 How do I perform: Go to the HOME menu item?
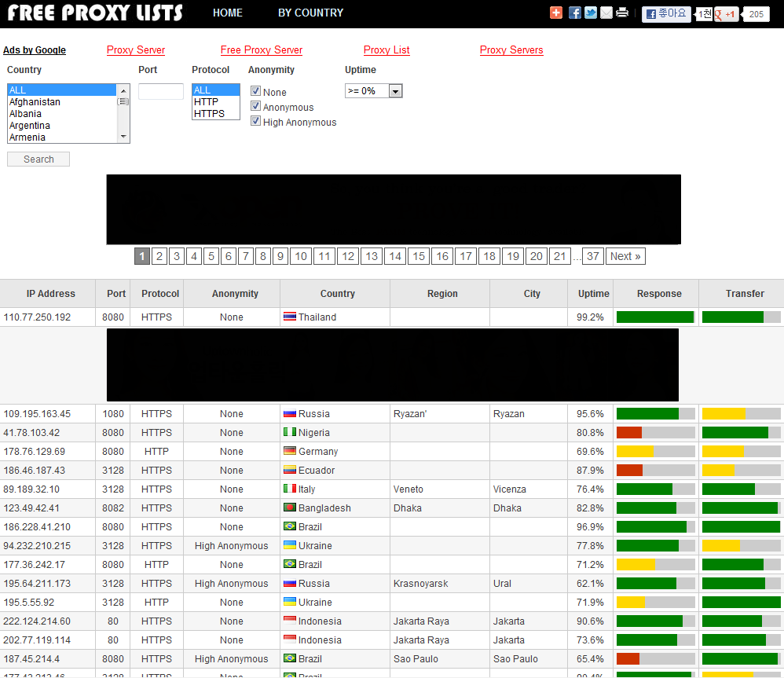pos(228,13)
